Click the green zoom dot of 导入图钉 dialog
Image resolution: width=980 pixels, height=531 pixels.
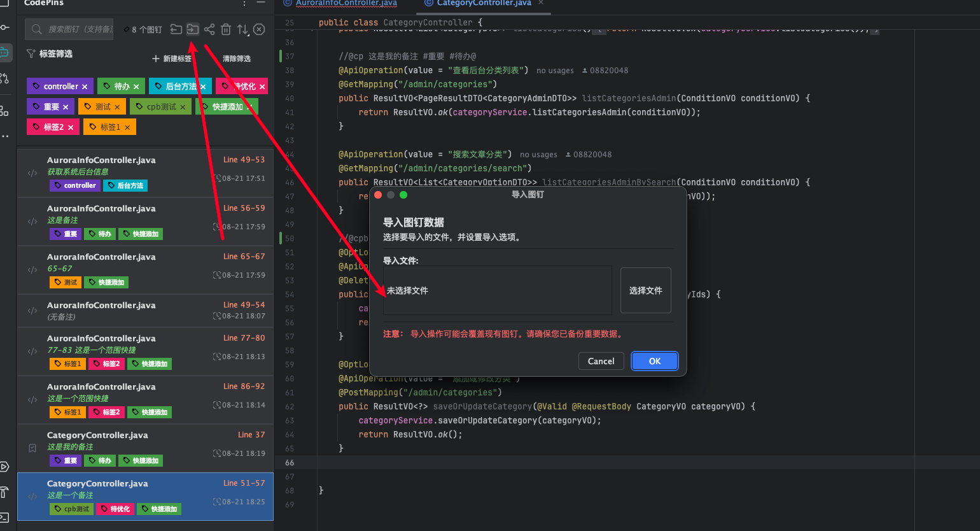point(403,195)
